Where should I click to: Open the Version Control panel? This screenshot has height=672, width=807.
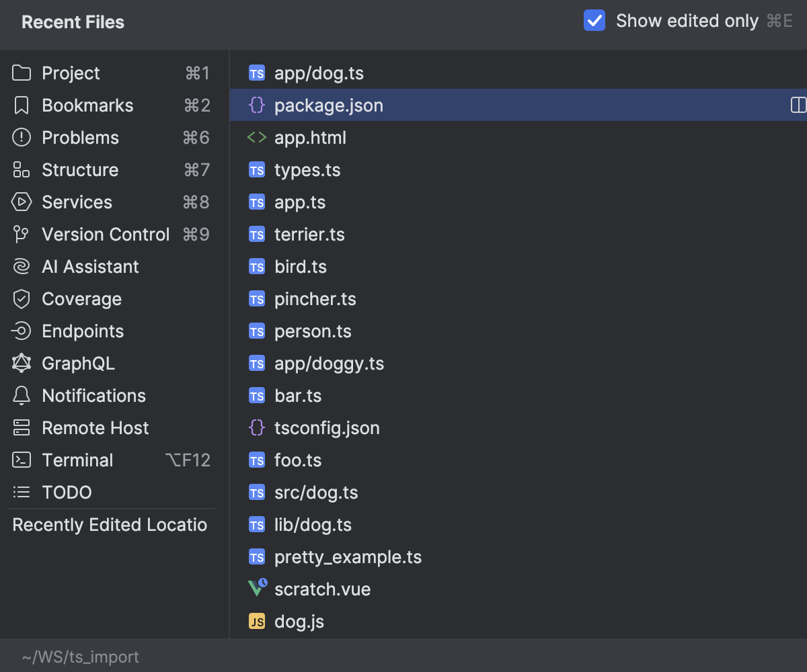click(106, 234)
